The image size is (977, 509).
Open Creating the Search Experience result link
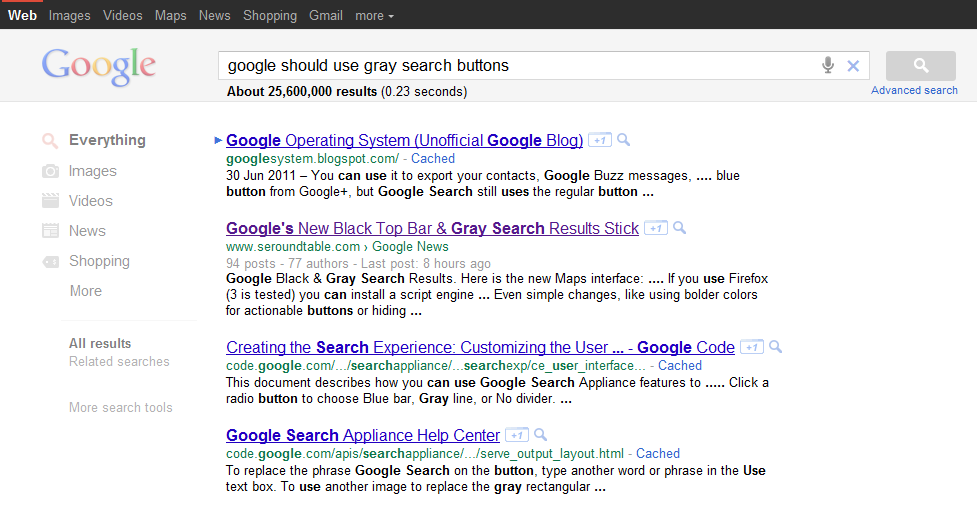[480, 347]
